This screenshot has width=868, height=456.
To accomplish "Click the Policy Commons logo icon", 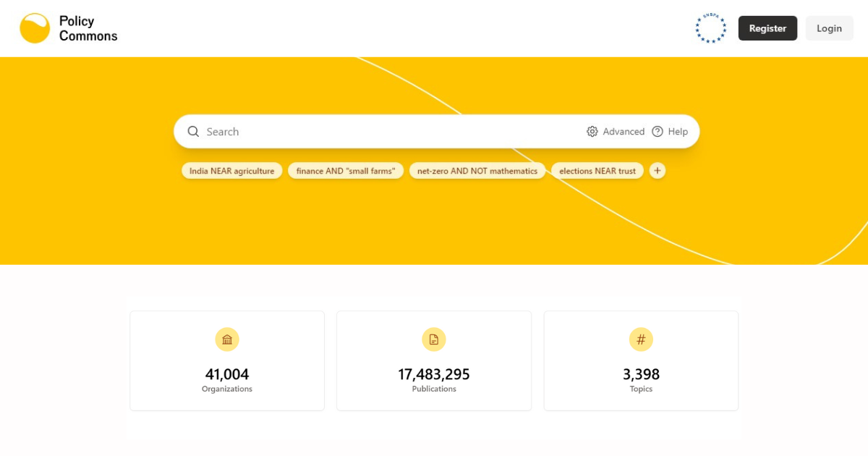I will pyautogui.click(x=35, y=28).
